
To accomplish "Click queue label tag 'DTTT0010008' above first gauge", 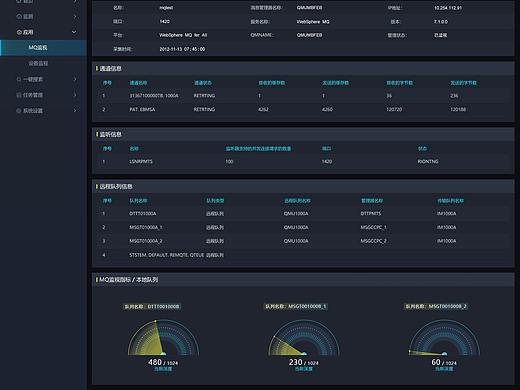I will tap(152, 307).
